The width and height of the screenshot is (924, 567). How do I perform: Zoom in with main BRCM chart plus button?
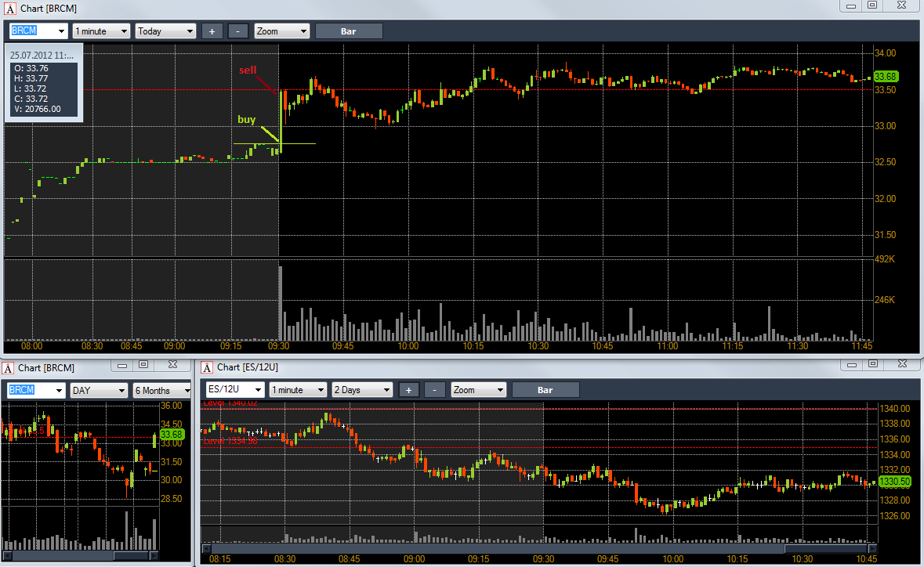pos(212,31)
